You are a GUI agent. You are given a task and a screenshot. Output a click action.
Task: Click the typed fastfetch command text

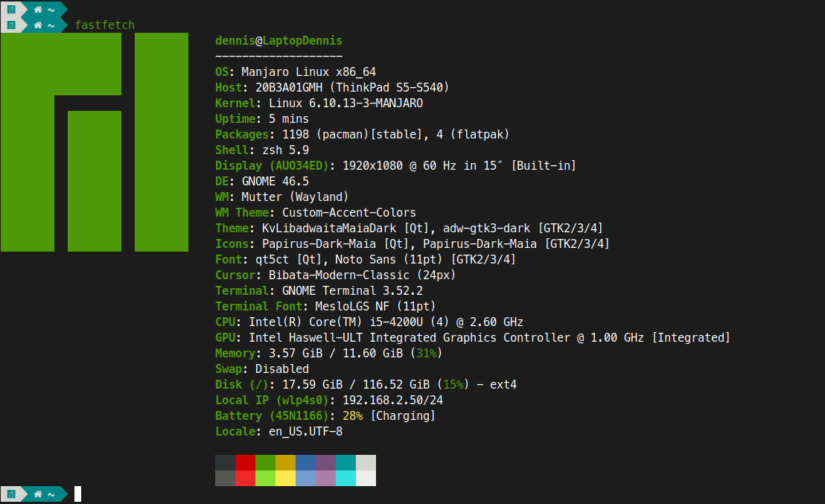(105, 25)
